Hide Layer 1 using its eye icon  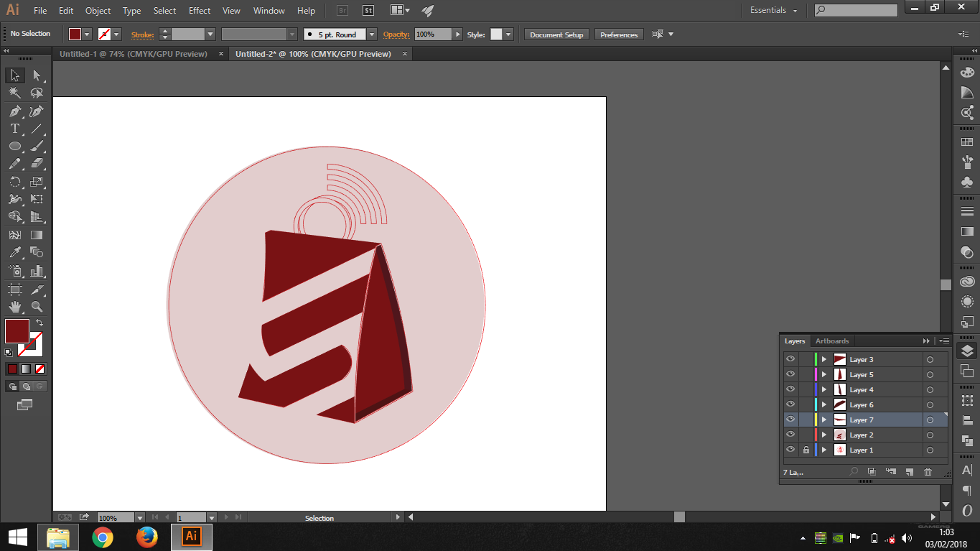[x=790, y=450]
